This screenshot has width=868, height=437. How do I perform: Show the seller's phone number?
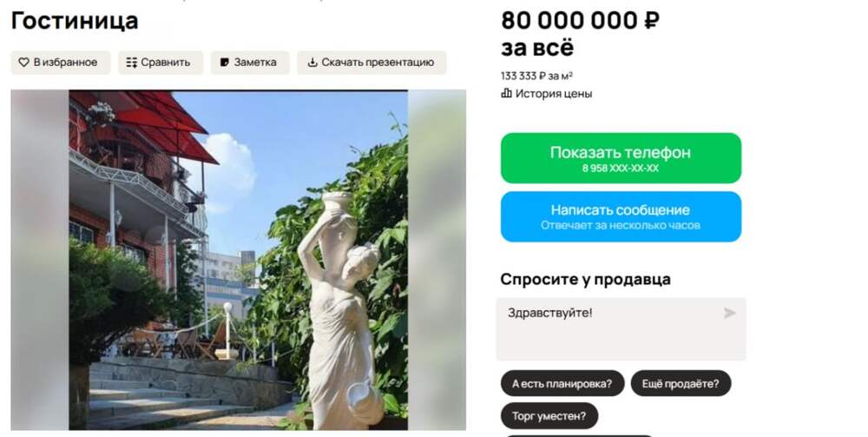(x=621, y=158)
